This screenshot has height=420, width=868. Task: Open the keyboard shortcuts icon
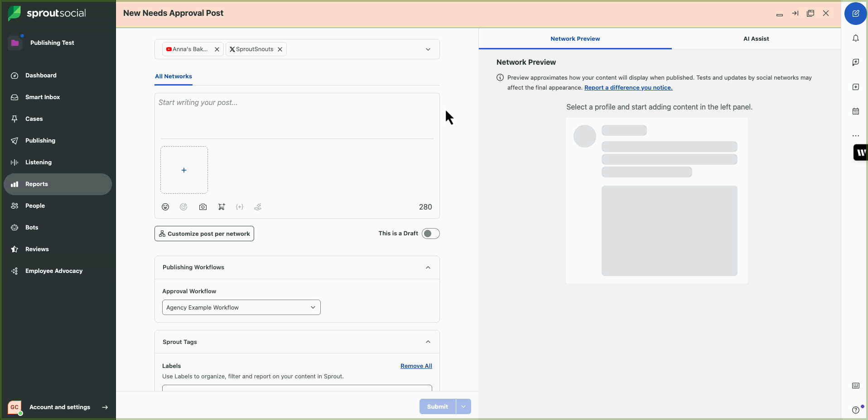point(856,386)
